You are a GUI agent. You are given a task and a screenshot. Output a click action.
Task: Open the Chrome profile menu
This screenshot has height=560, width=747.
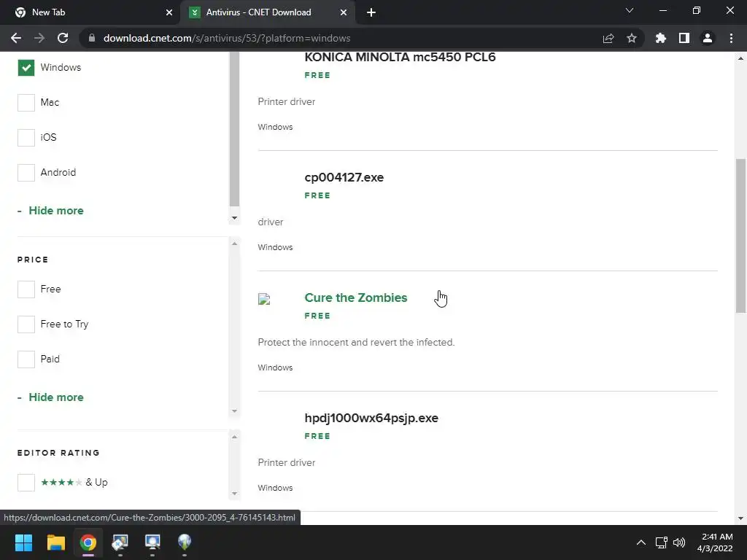[708, 38]
